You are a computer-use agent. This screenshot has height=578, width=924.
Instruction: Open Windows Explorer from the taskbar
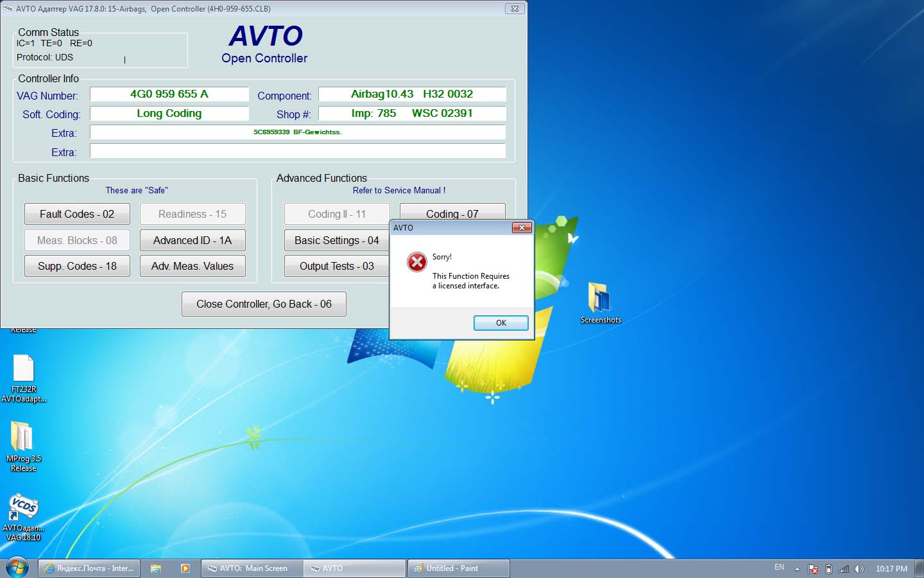coord(155,568)
